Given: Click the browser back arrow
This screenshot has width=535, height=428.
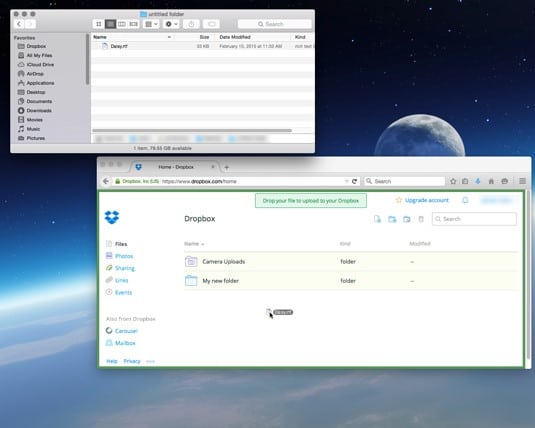Looking at the screenshot, I should point(106,181).
